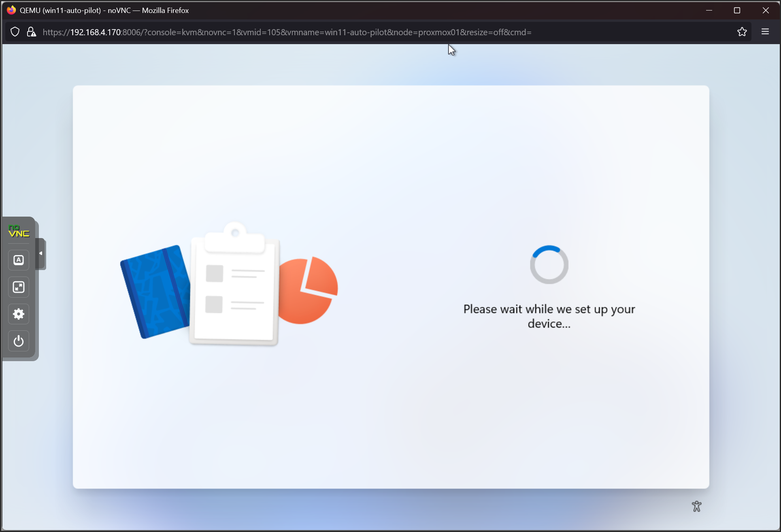Maximize the Firefox window
The width and height of the screenshot is (781, 532).
(737, 11)
